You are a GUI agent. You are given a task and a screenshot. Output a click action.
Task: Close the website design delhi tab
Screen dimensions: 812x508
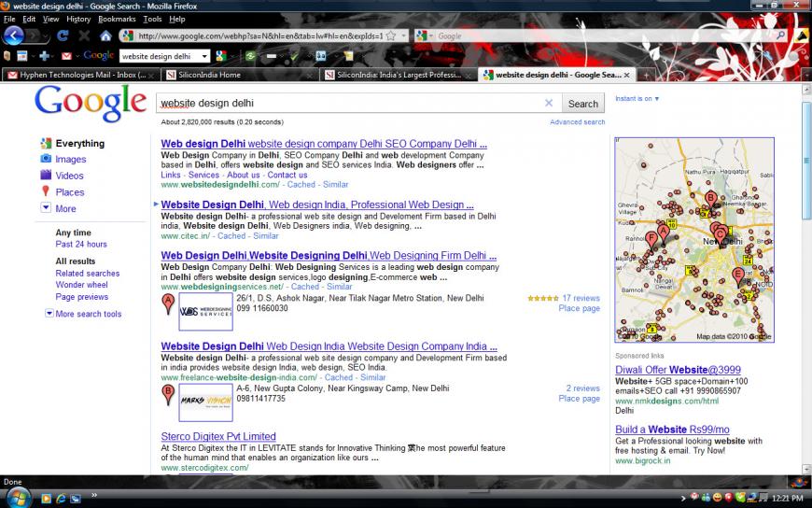[626, 75]
